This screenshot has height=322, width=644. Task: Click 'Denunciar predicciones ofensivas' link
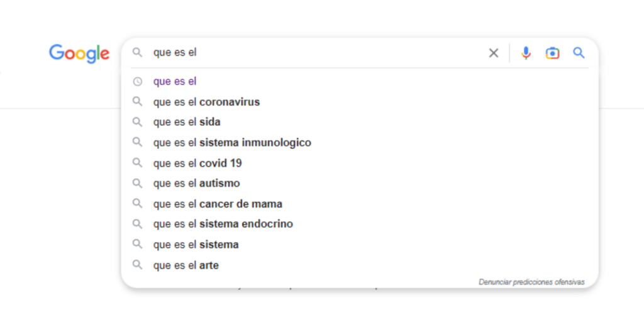(531, 282)
